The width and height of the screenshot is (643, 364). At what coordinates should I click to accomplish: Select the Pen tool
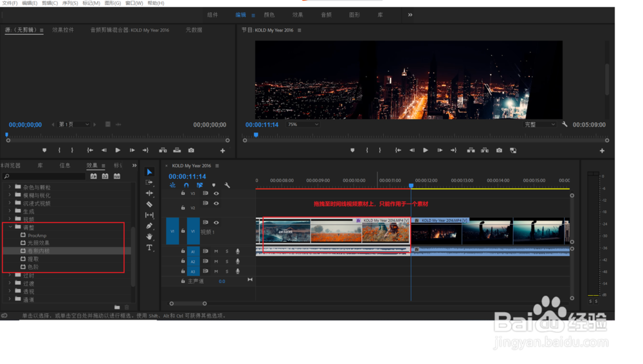(149, 226)
